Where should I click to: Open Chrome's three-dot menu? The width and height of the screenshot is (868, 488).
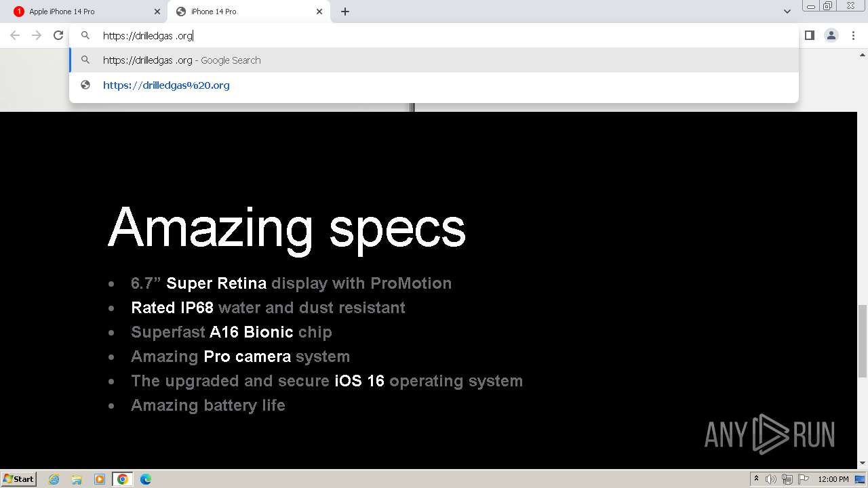click(852, 35)
